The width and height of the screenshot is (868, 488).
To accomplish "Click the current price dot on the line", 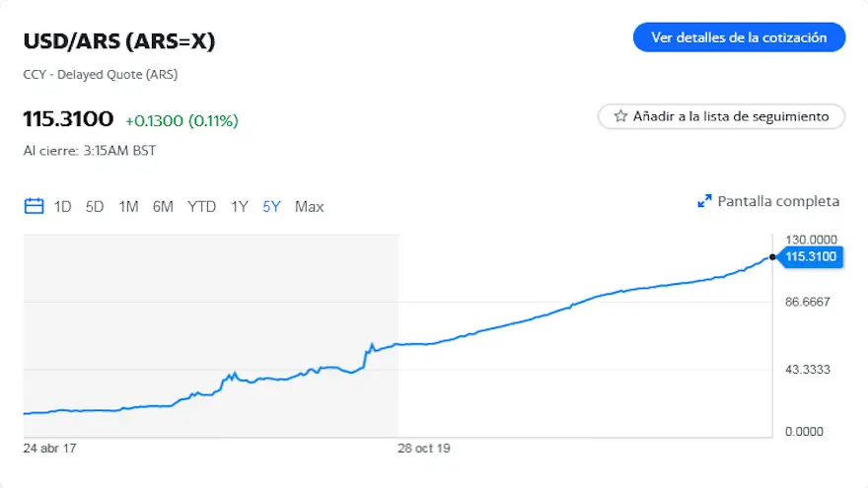I will click(772, 256).
